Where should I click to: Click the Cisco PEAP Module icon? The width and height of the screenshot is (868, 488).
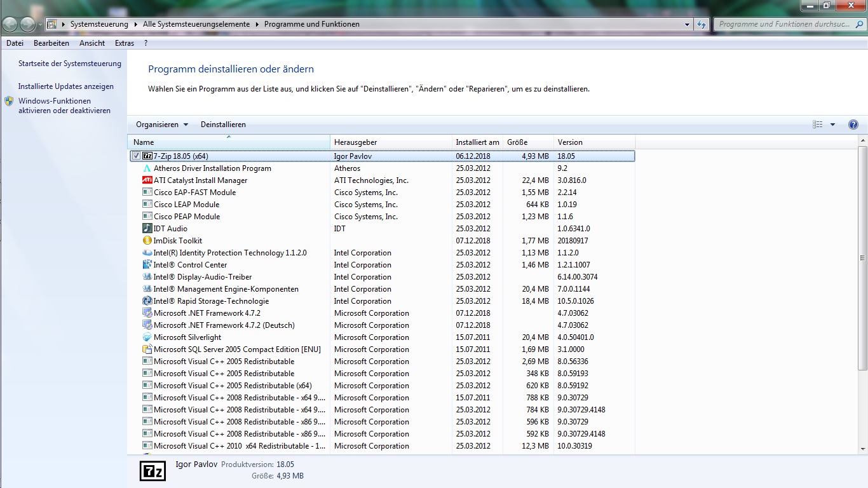147,217
